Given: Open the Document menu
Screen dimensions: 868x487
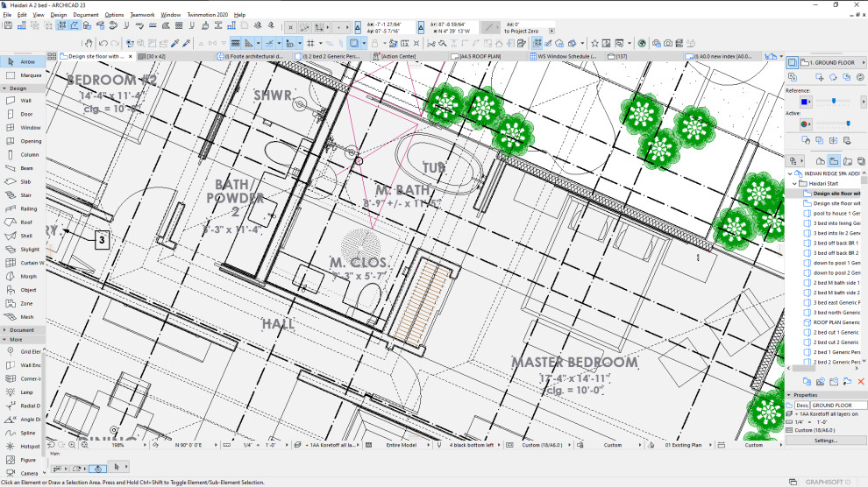Looking at the screenshot, I should [86, 15].
